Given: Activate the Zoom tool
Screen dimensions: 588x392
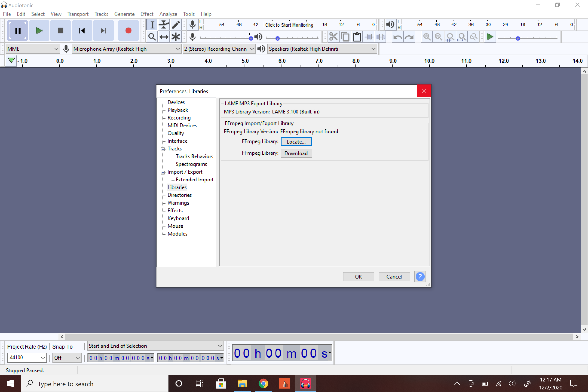Looking at the screenshot, I should click(x=152, y=37).
